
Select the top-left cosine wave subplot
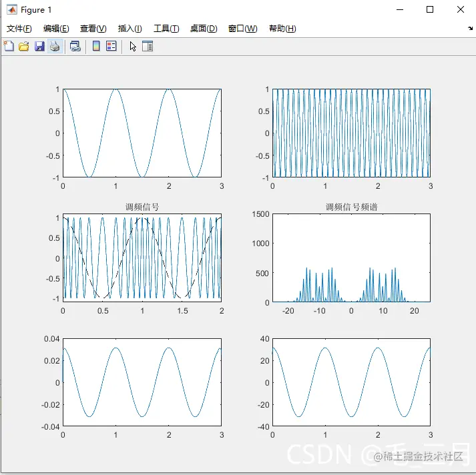pos(142,133)
